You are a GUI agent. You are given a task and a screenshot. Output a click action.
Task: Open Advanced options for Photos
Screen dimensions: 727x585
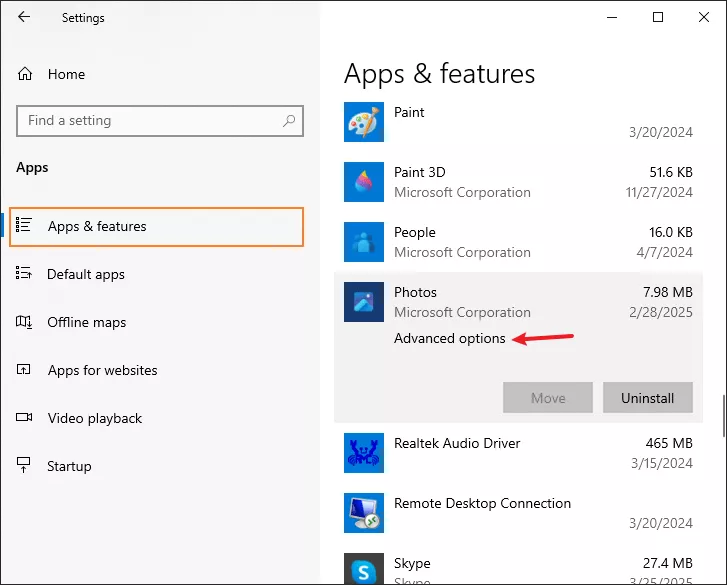click(x=450, y=338)
